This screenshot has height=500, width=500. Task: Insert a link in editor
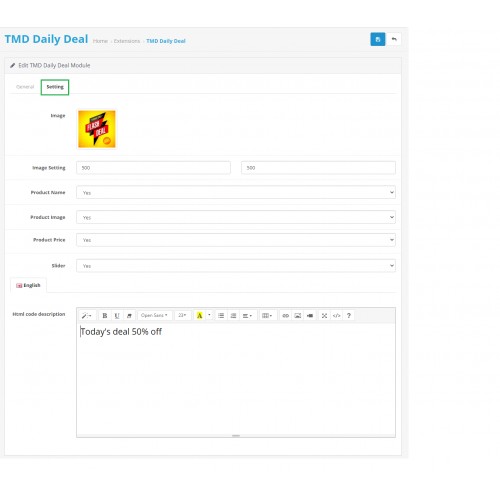point(285,315)
